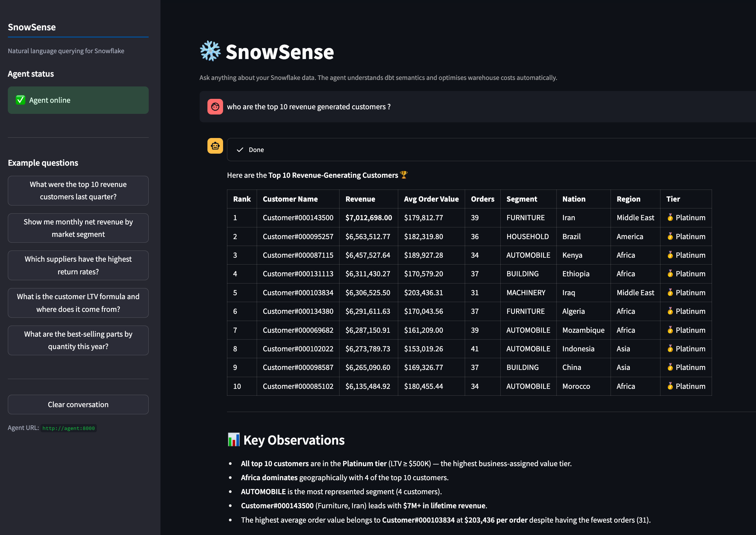Image resolution: width=756 pixels, height=535 pixels.
Task: Click the Customer#000098587 table cell
Action: tap(298, 367)
